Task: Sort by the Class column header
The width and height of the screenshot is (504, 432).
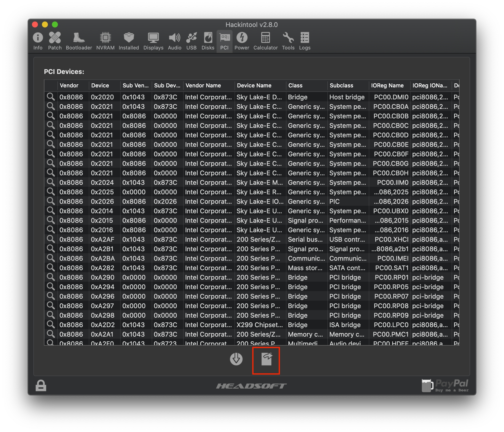Action: tap(307, 85)
